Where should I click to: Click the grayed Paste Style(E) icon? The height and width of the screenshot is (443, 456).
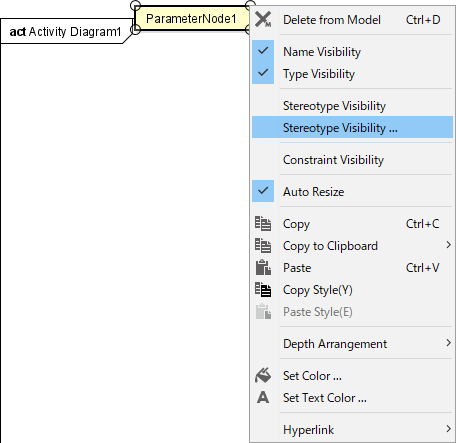[x=263, y=312]
